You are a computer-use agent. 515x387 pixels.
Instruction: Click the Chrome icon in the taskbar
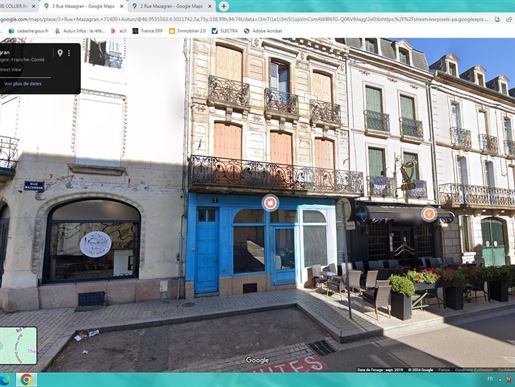26,380
